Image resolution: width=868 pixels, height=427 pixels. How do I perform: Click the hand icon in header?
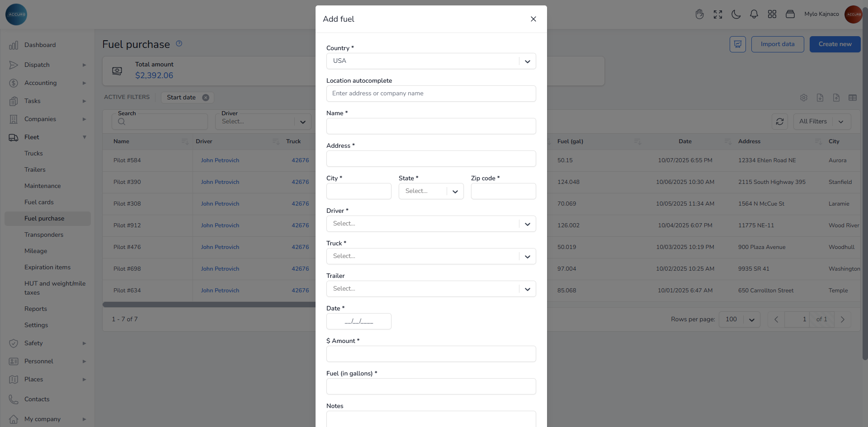[699, 14]
